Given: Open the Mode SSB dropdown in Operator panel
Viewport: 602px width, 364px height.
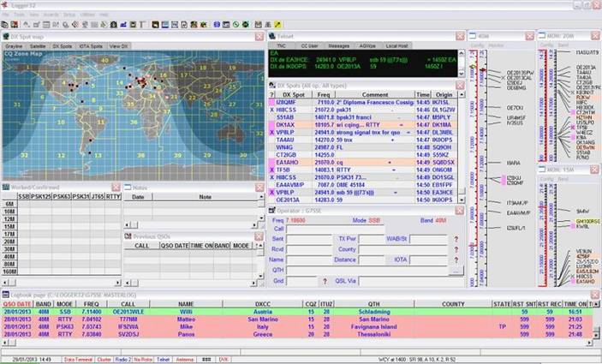Looking at the screenshot, I should [373, 220].
